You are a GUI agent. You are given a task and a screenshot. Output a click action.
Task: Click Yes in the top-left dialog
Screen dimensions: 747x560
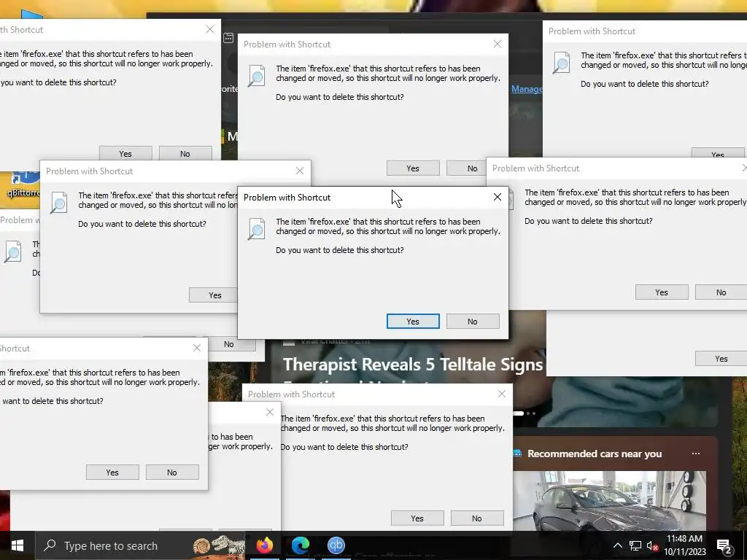click(x=125, y=153)
